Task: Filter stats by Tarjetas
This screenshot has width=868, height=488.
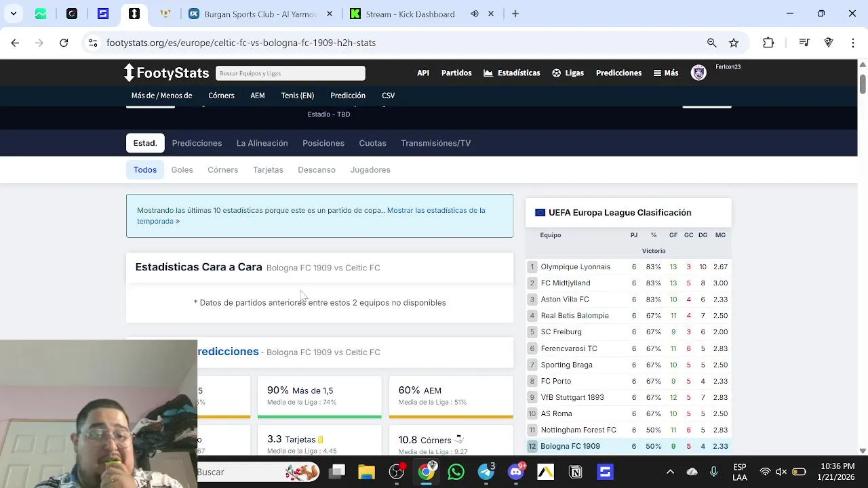Action: (x=268, y=169)
